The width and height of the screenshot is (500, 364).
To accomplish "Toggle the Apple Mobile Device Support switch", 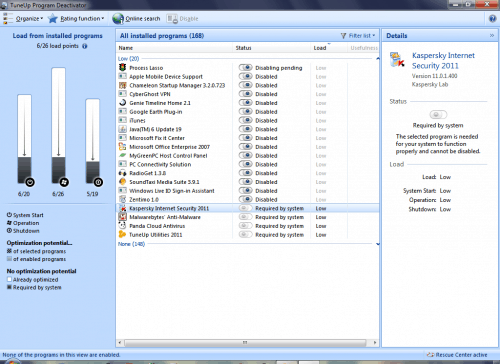I will 246,76.
